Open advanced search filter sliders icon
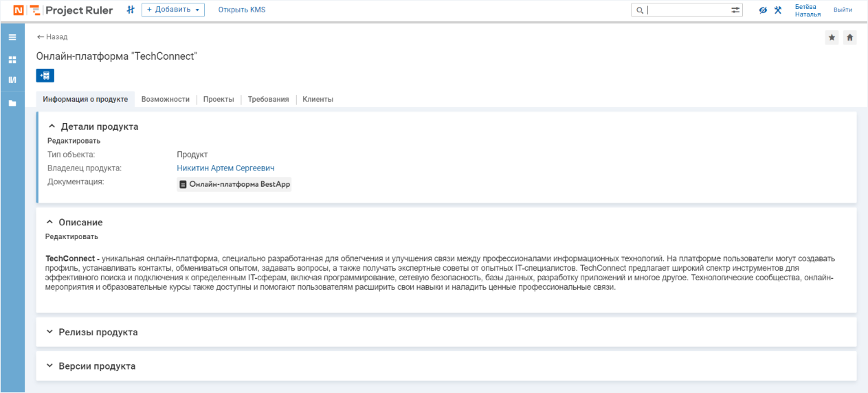Screen dimensions: 868x393 (x=736, y=10)
